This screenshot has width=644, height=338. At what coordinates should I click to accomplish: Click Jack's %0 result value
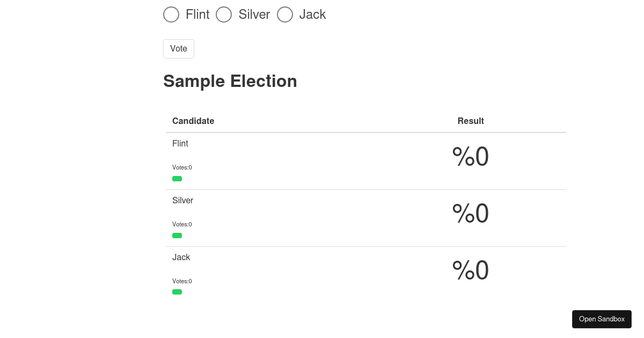point(471,271)
